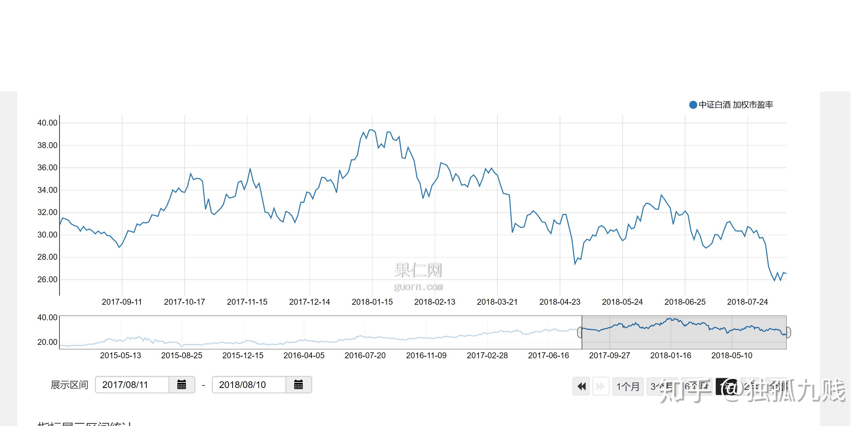Select the 6个月 time range
The width and height of the screenshot is (868, 426).
[697, 386]
